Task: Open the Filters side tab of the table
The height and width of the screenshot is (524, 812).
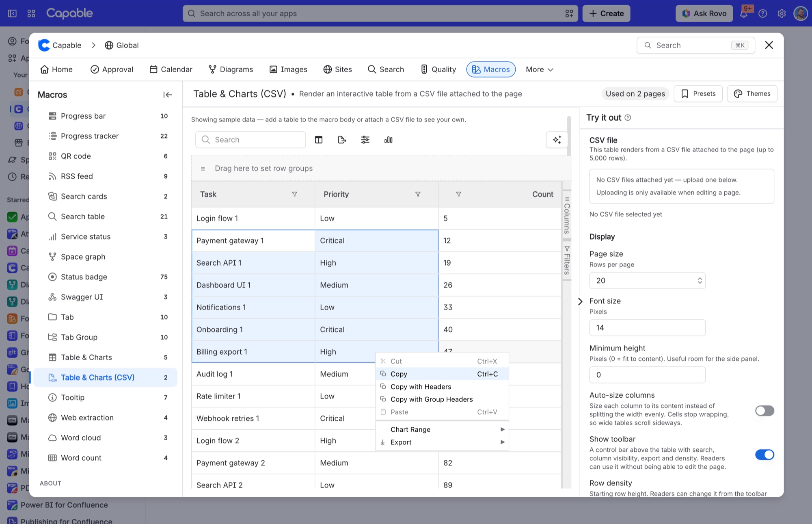Action: point(567,260)
